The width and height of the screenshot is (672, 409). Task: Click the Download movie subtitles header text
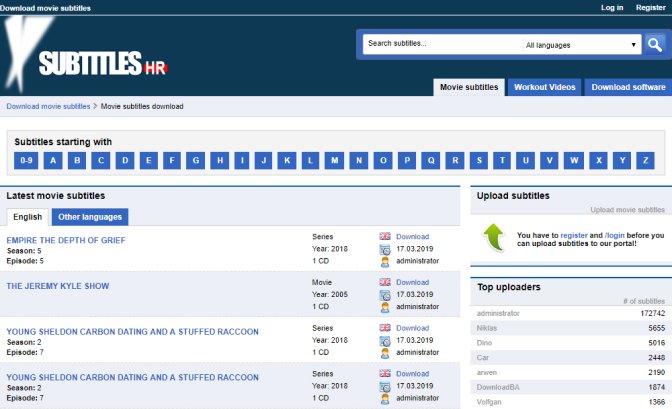point(45,8)
